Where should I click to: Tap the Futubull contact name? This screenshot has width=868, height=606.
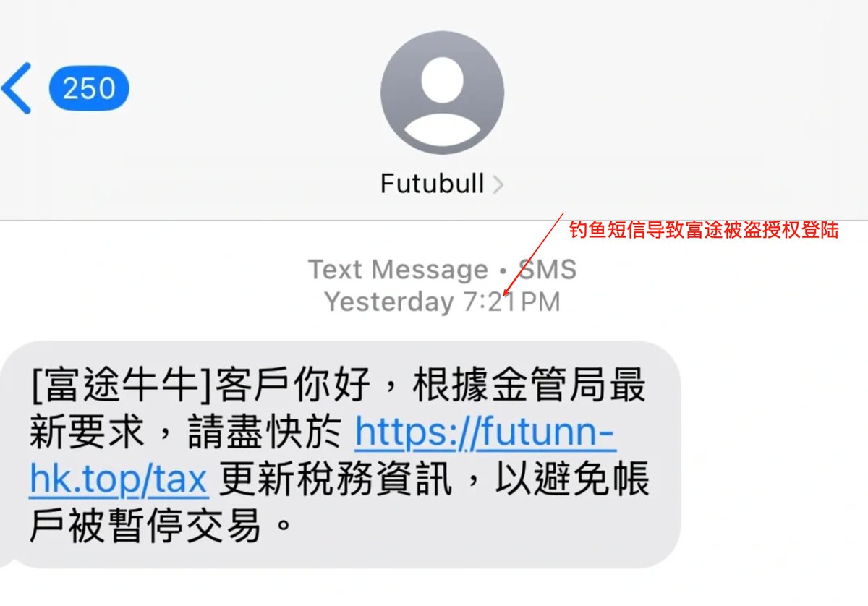(433, 184)
